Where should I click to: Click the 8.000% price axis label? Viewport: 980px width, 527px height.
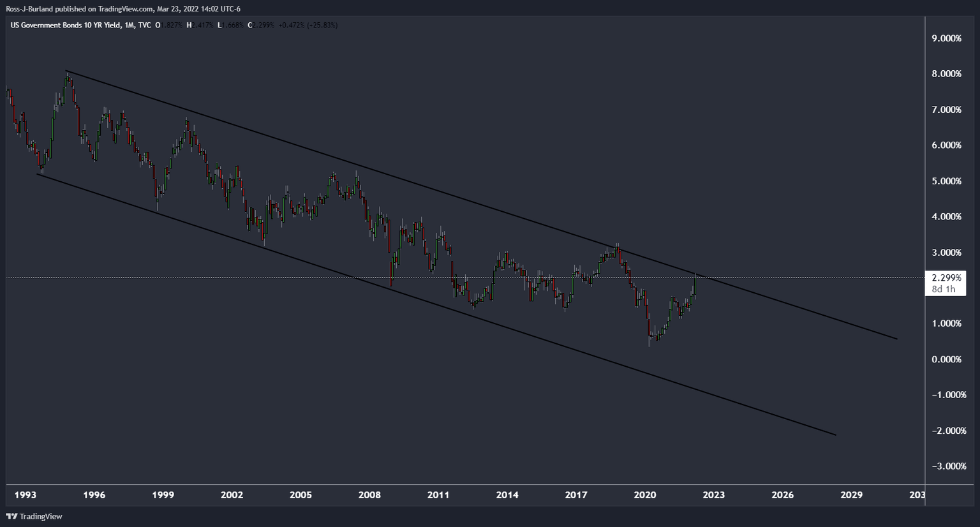(946, 74)
